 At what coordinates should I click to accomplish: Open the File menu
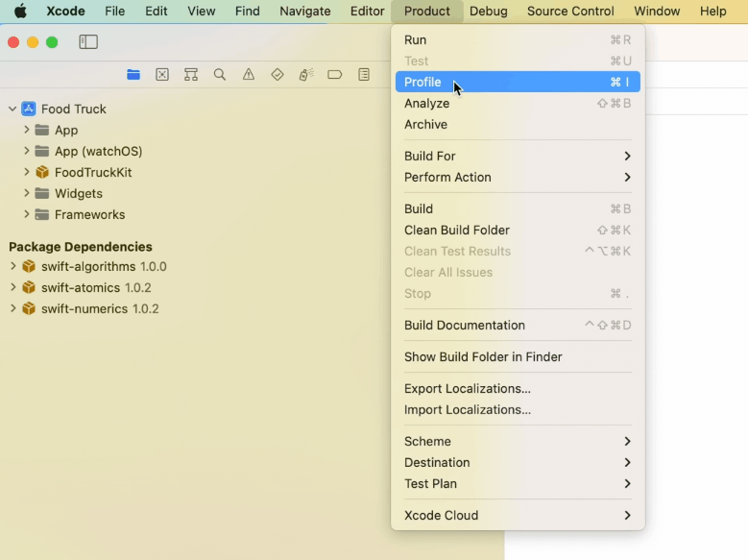coord(114,11)
